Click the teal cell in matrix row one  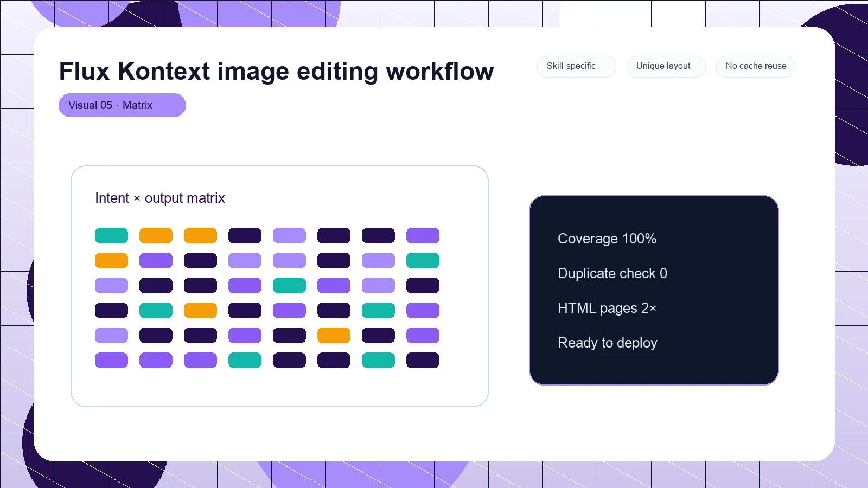[x=111, y=236]
